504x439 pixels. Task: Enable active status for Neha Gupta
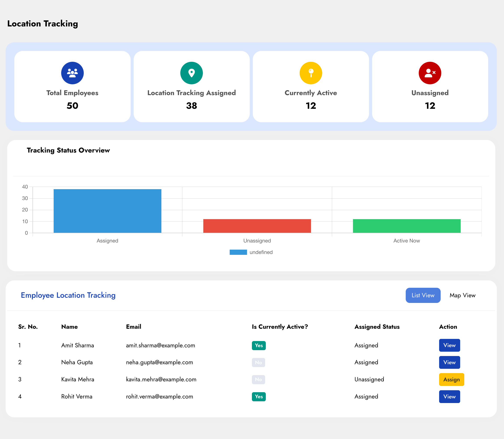tap(258, 362)
